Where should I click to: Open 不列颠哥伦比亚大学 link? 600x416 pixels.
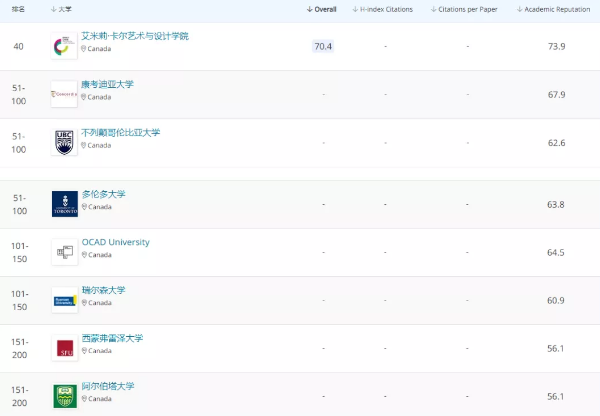click(x=121, y=132)
